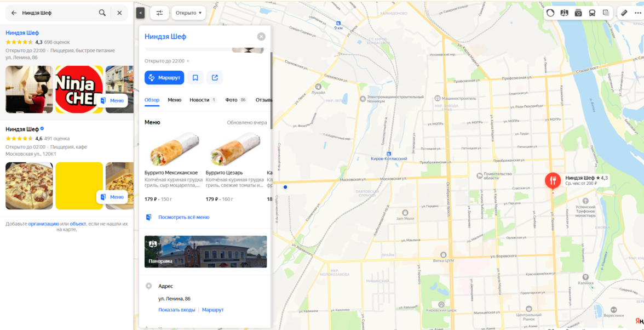Expand opening hours Открыто до 22:00

(x=166, y=61)
